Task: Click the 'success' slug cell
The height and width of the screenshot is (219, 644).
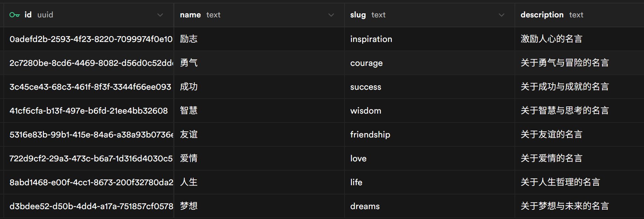Action: [366, 87]
